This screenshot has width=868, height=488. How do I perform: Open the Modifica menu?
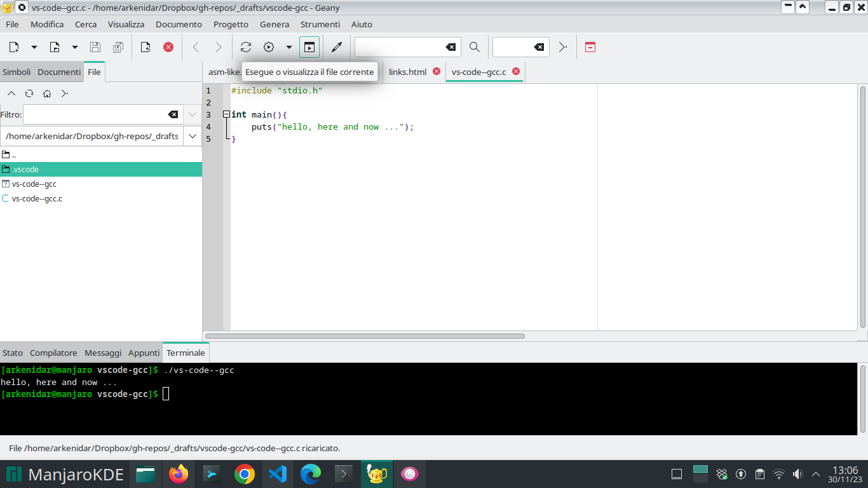(x=47, y=24)
